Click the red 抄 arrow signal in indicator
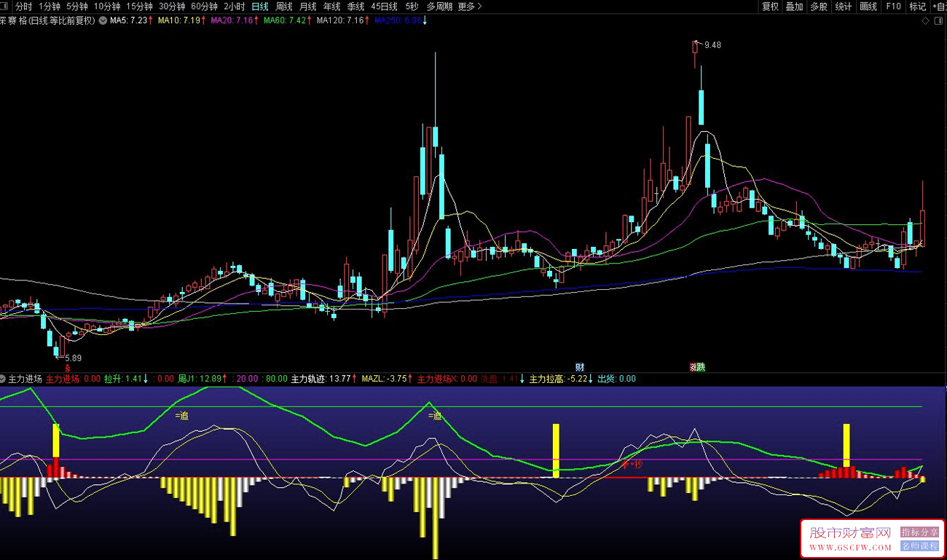 [632, 463]
